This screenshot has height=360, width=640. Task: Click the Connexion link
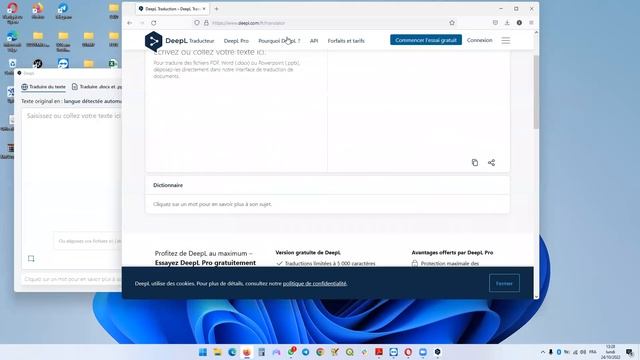(480, 40)
